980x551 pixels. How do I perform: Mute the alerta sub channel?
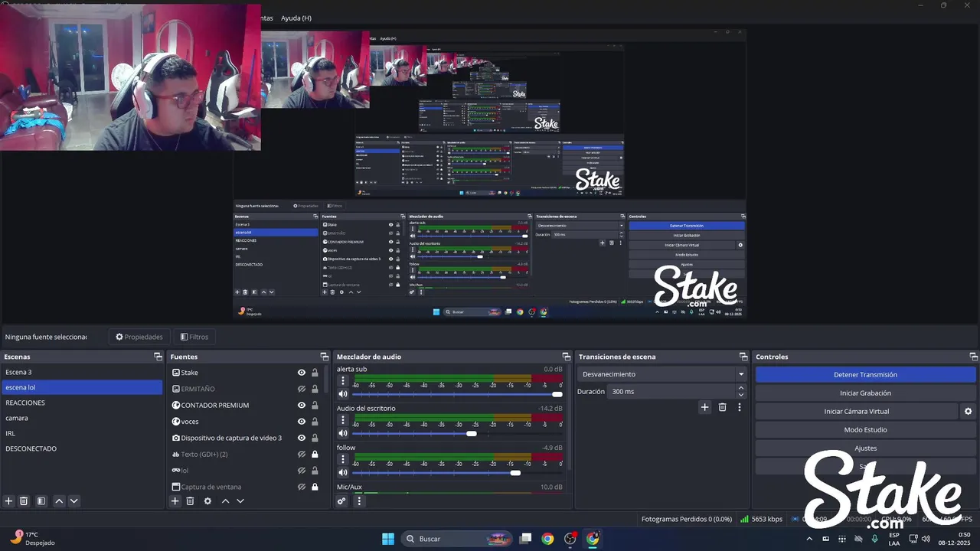(x=343, y=394)
